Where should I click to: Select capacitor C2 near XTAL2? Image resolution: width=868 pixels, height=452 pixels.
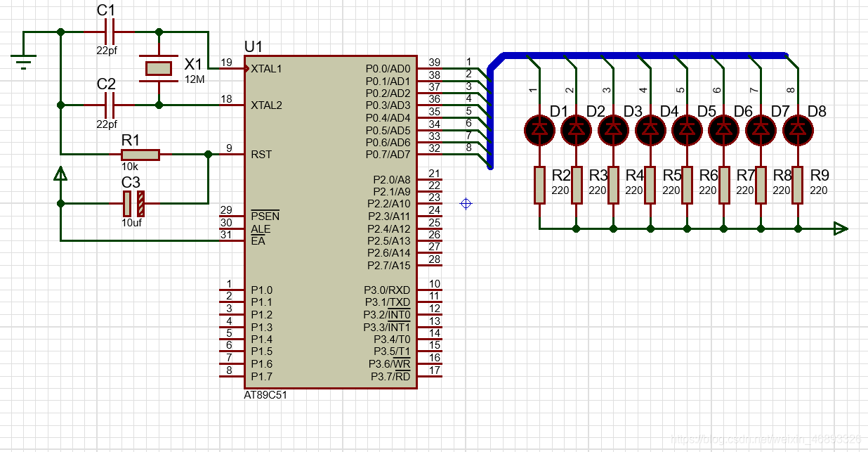109,105
